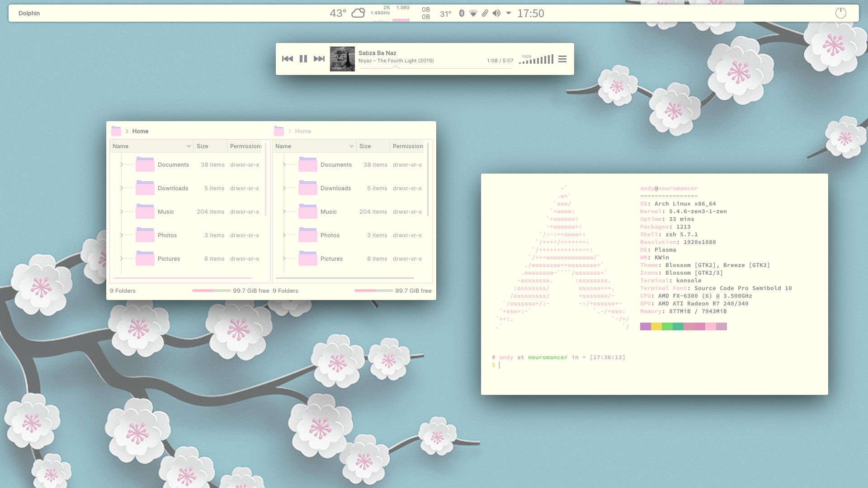Viewport: 868px width, 488px height.
Task: Skip to previous track in music player
Action: coord(287,59)
